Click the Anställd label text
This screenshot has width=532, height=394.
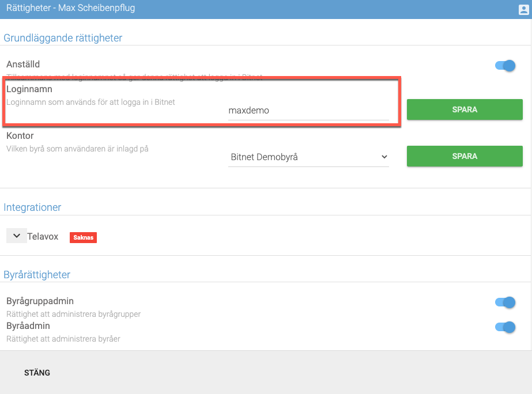tap(23, 64)
